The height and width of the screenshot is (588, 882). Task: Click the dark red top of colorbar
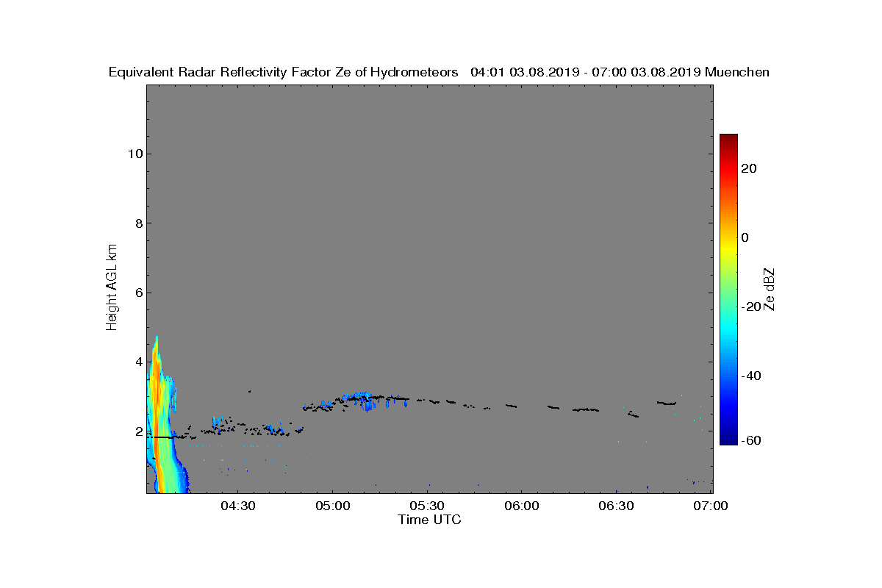point(728,140)
